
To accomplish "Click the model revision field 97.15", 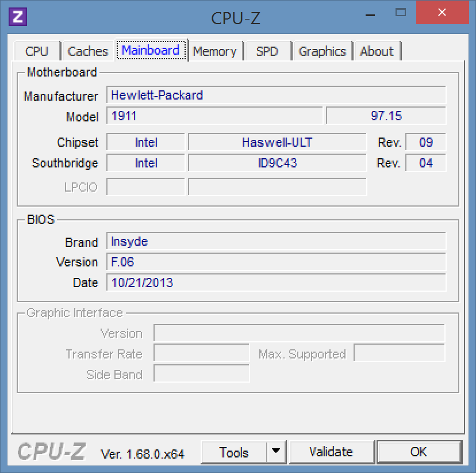I will coord(386,116).
